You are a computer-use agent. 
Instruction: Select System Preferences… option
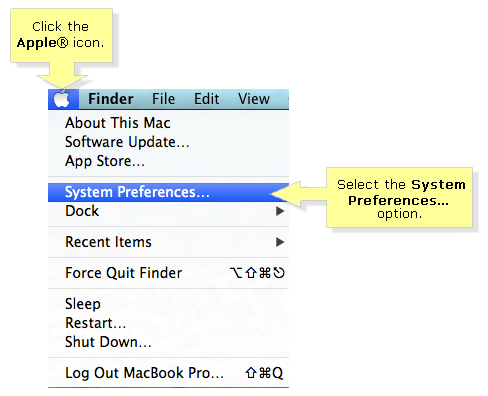[168, 192]
